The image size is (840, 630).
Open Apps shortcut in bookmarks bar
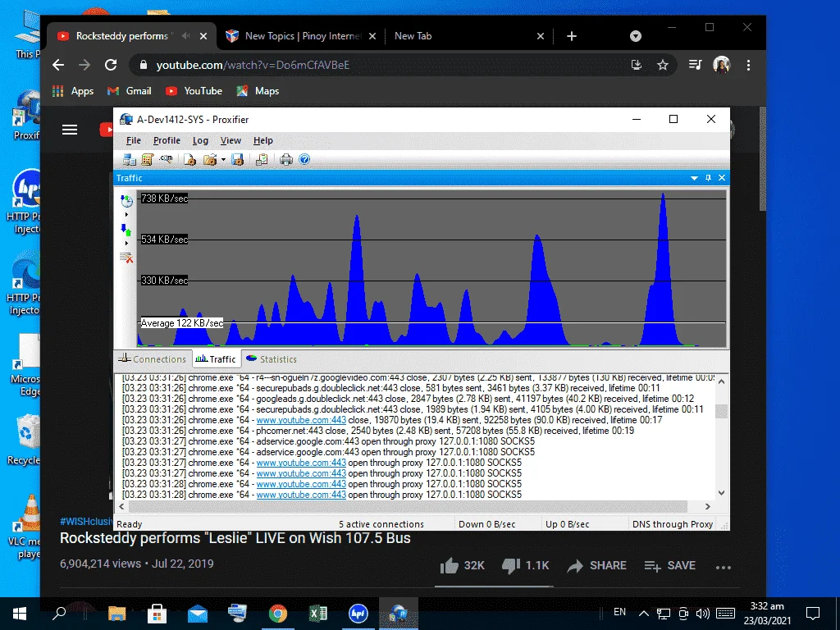pyautogui.click(x=73, y=91)
